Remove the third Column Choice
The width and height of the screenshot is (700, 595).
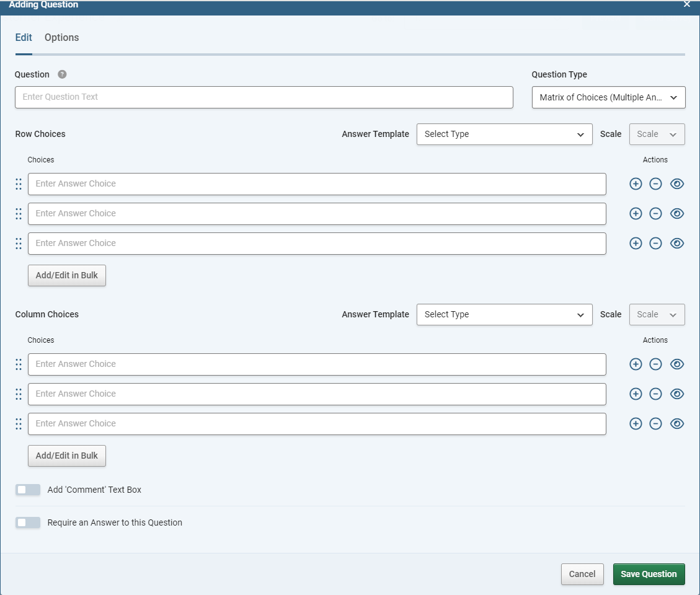tap(655, 423)
